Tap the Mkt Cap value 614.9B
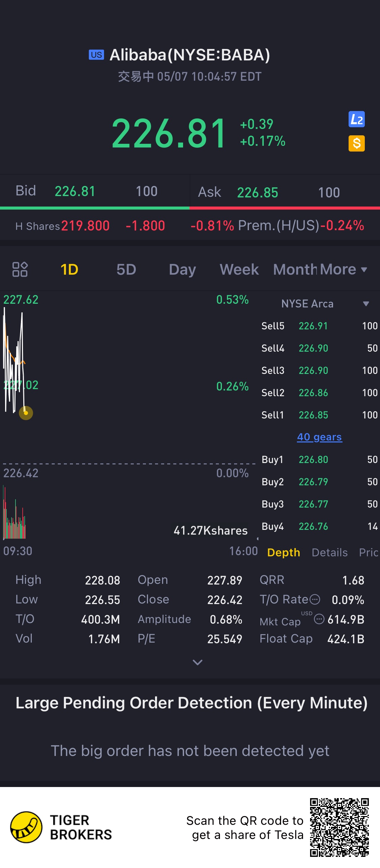 click(346, 619)
